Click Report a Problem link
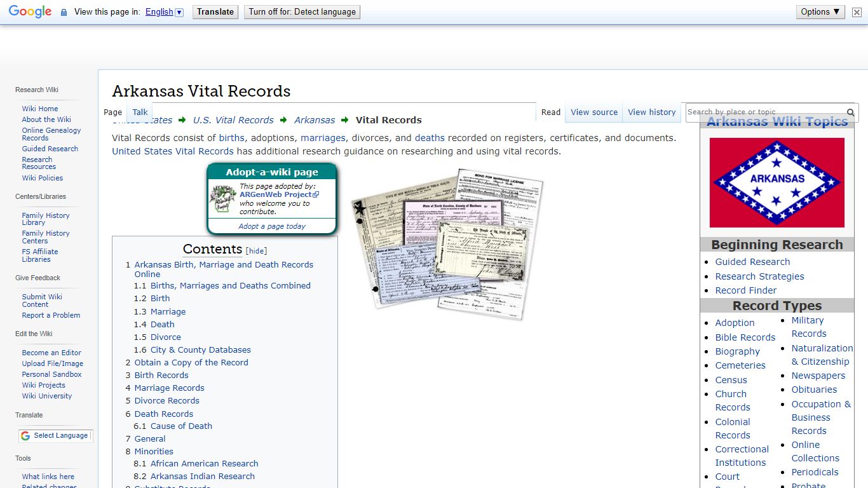The width and height of the screenshot is (868, 488). 51,315
